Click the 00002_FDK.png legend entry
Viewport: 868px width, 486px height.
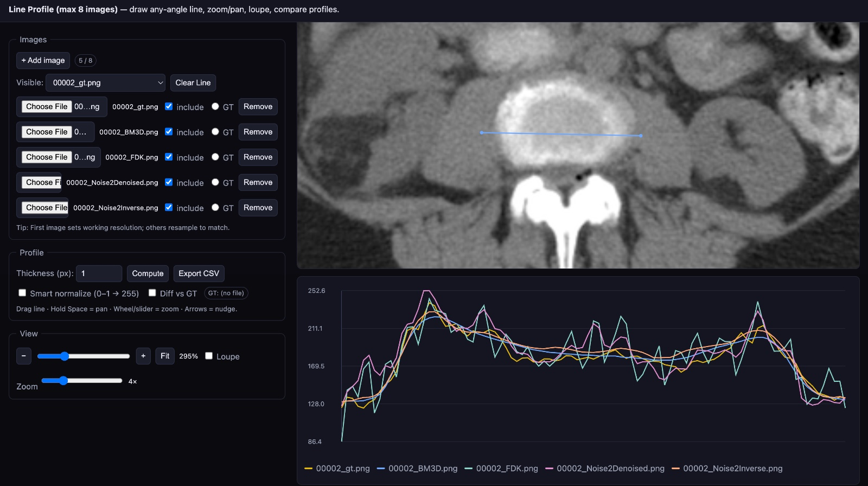pyautogui.click(x=501, y=468)
